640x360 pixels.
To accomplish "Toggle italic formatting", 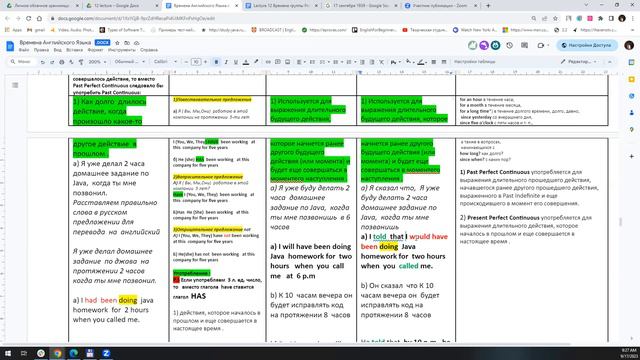I will coord(226,62).
